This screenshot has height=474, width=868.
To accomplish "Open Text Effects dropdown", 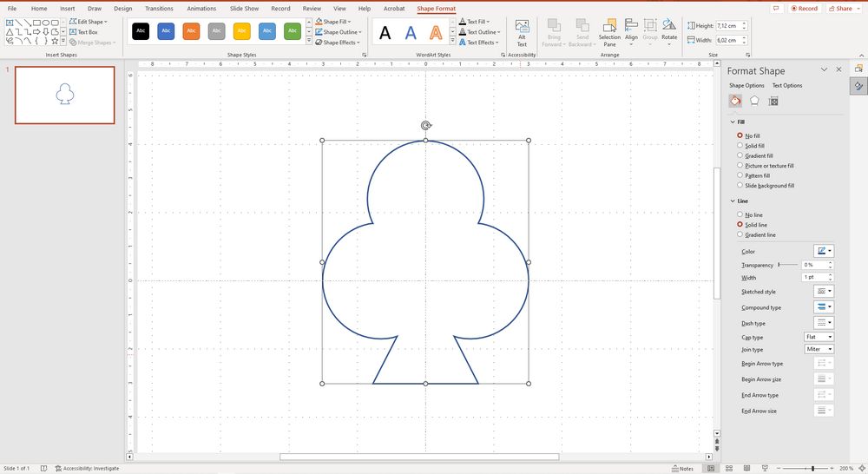I will (479, 43).
